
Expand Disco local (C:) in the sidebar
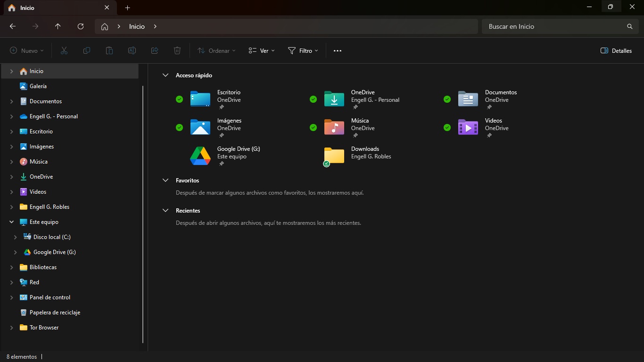pos(16,237)
